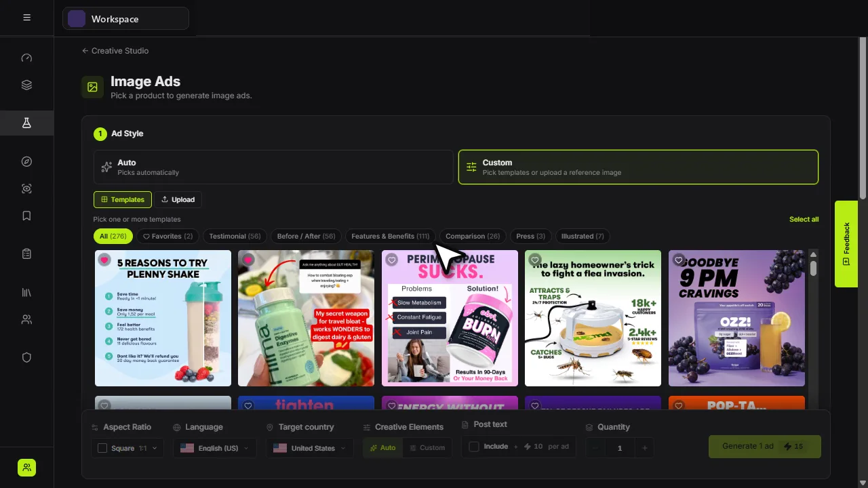Open the shield icon in sidebar

coord(26,357)
